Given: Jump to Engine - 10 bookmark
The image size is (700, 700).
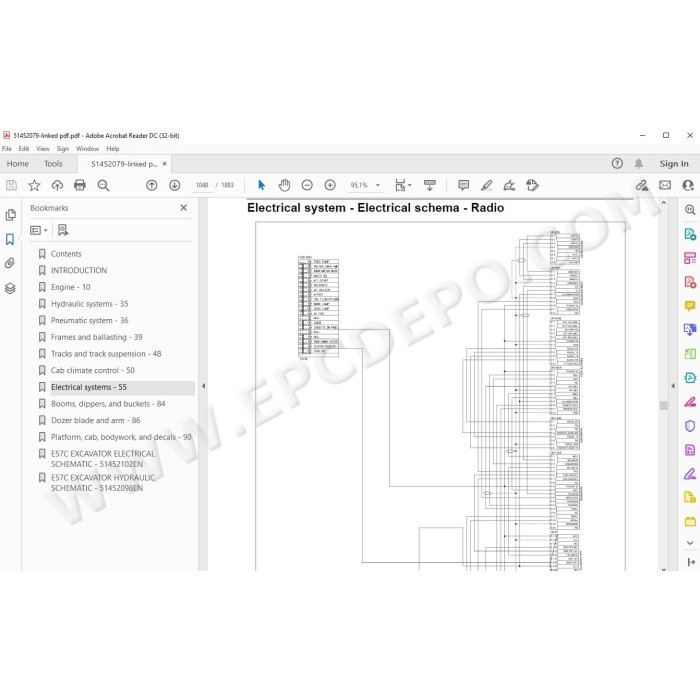Looking at the screenshot, I should (x=71, y=287).
